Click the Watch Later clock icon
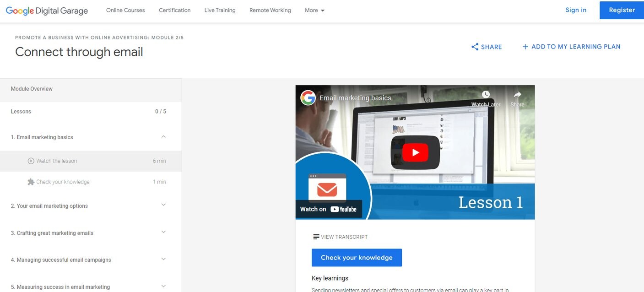Screen dimensions: 644x292 tap(486, 94)
